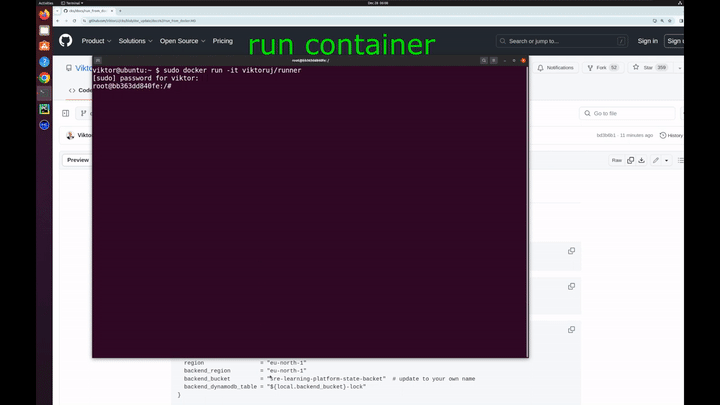Click the Sign up button
Viewport: 720px width, 405px height.
[x=674, y=41]
